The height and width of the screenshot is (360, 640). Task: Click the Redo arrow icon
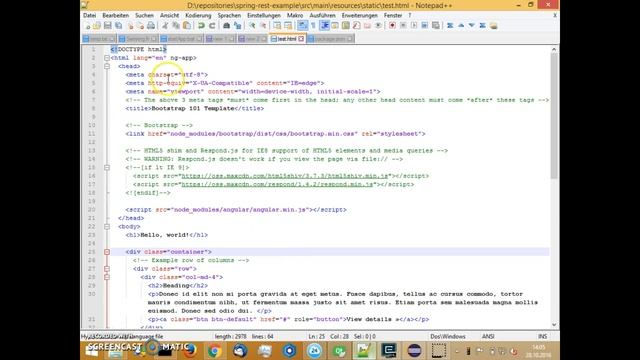(x=212, y=26)
